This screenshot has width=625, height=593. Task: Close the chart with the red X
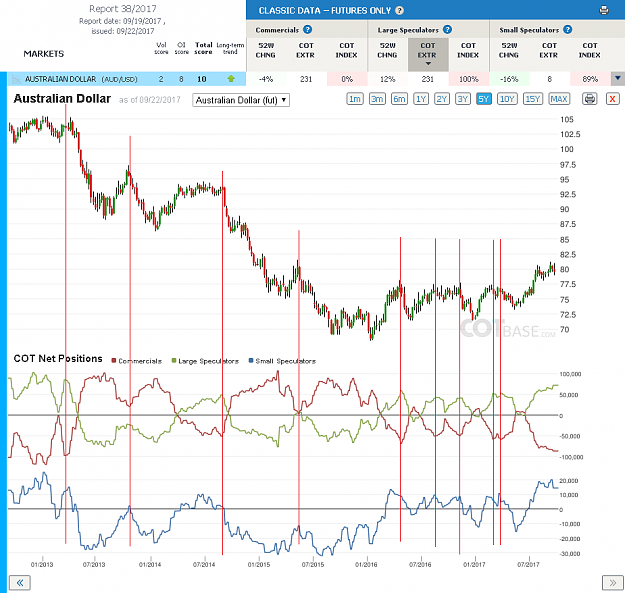click(x=612, y=98)
